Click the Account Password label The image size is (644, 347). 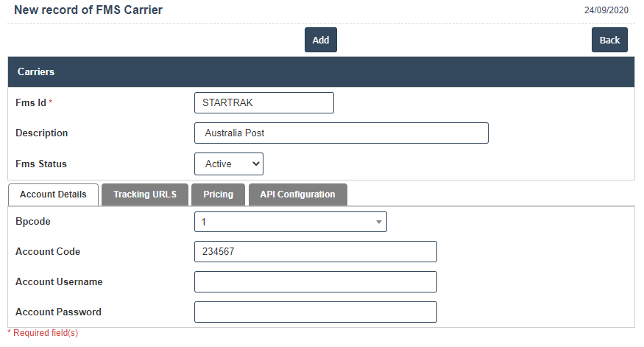(58, 312)
